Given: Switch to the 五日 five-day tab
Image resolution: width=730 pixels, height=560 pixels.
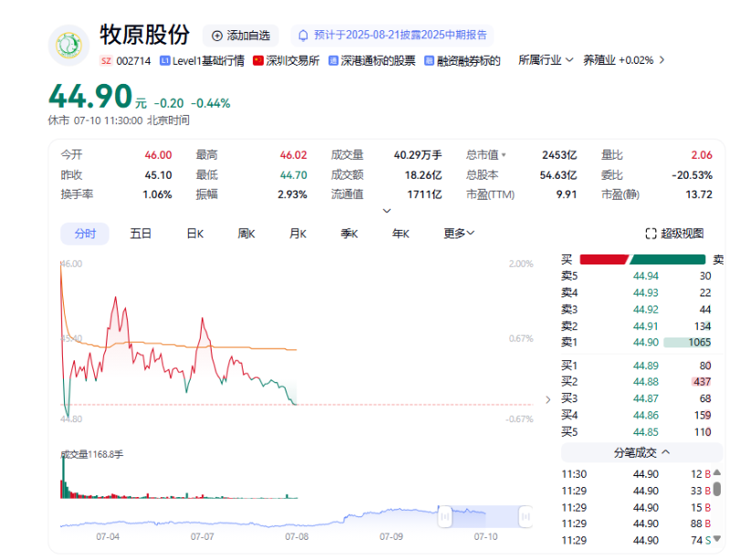Looking at the screenshot, I should tap(140, 233).
